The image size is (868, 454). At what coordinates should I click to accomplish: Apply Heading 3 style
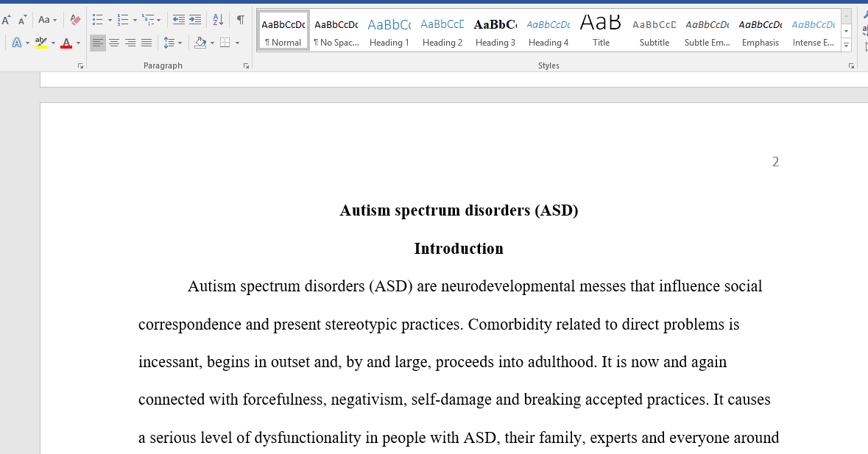coord(495,31)
